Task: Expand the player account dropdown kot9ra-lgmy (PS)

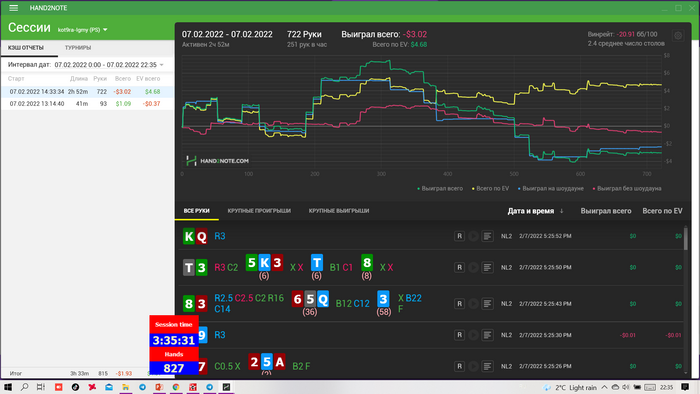Action: [x=83, y=30]
